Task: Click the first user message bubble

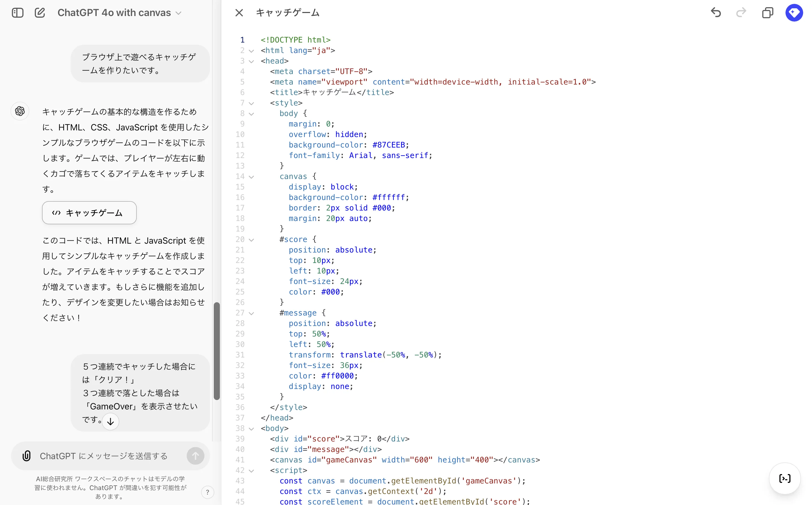Action: [140, 64]
